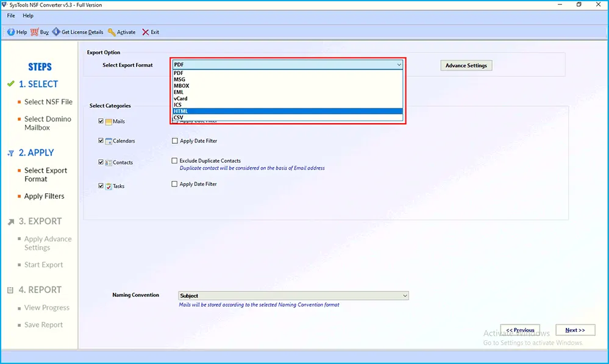The width and height of the screenshot is (609, 364).
Task: Open Get License Details from toolbar
Action: pyautogui.click(x=77, y=32)
